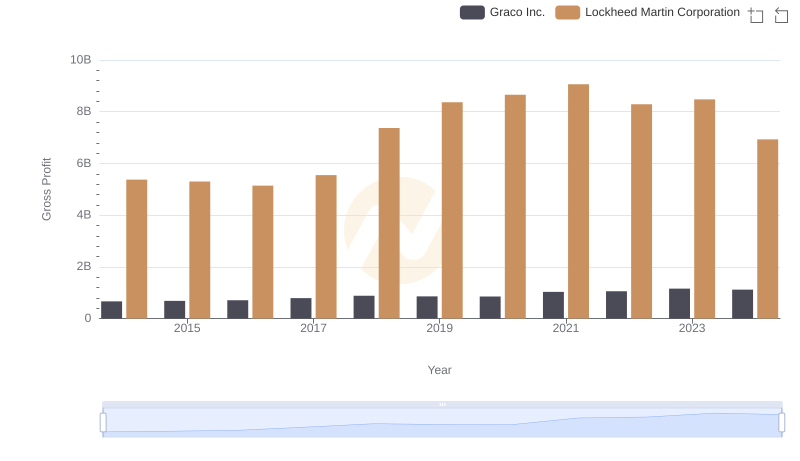Click the crop-style select icon beside the legend
The height and width of the screenshot is (461, 800).
point(756,14)
